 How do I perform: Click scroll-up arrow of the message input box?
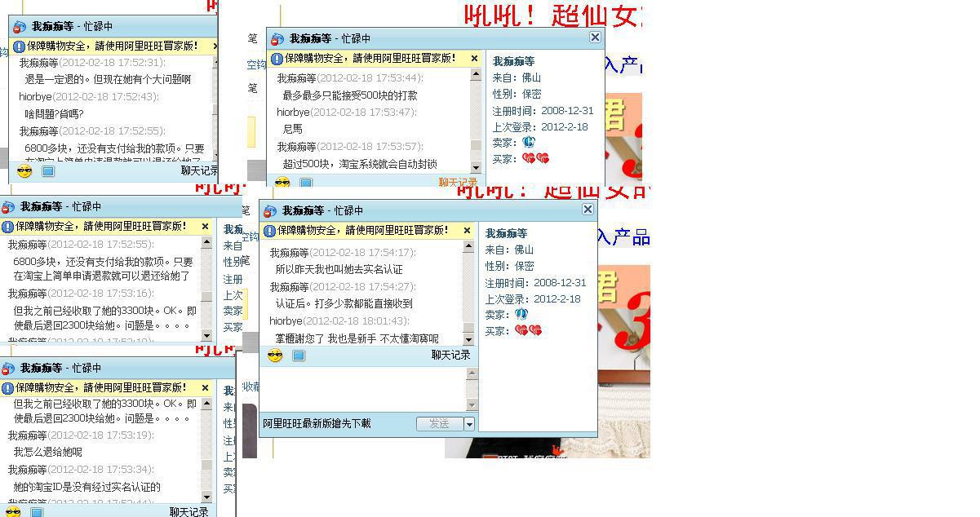(x=472, y=373)
